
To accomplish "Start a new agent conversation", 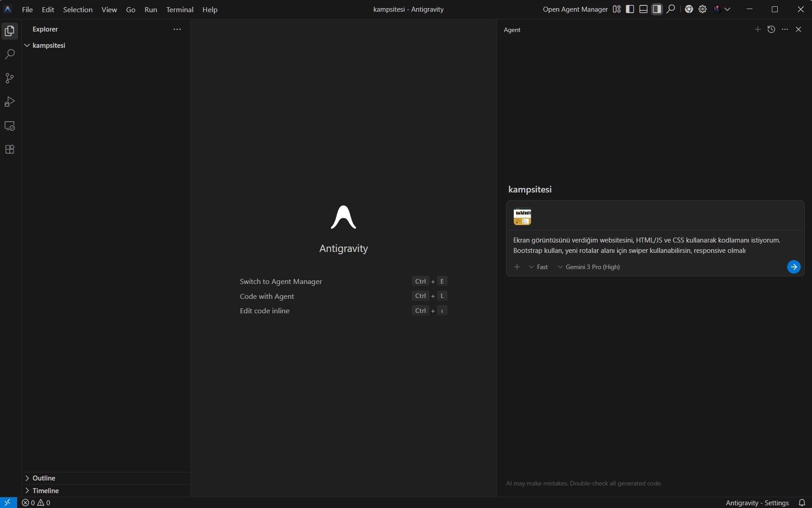I will (758, 29).
